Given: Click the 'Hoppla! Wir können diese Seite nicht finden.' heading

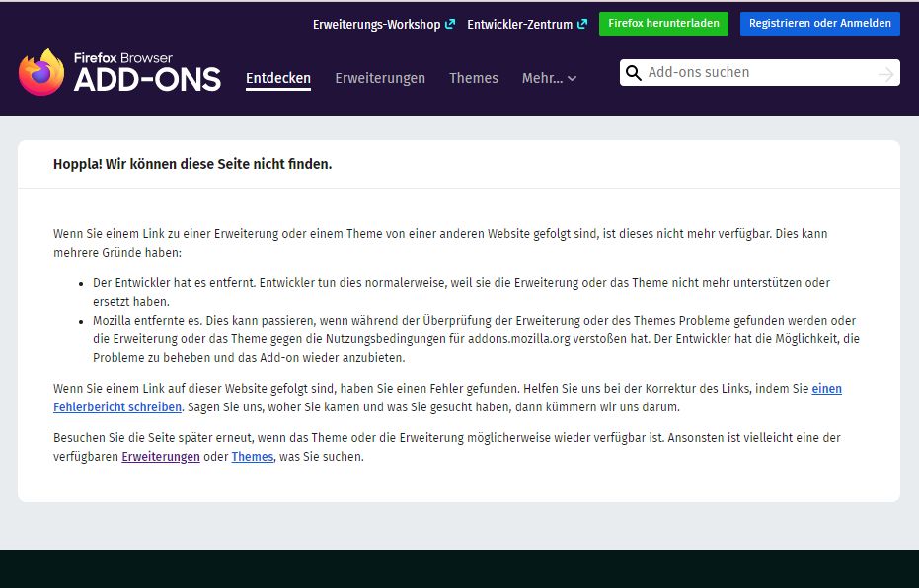Looking at the screenshot, I should coord(192,164).
